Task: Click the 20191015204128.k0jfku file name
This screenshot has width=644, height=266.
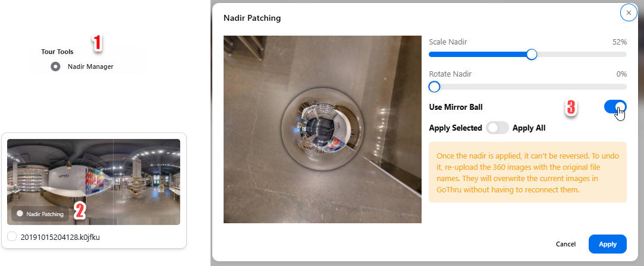Action: point(60,236)
